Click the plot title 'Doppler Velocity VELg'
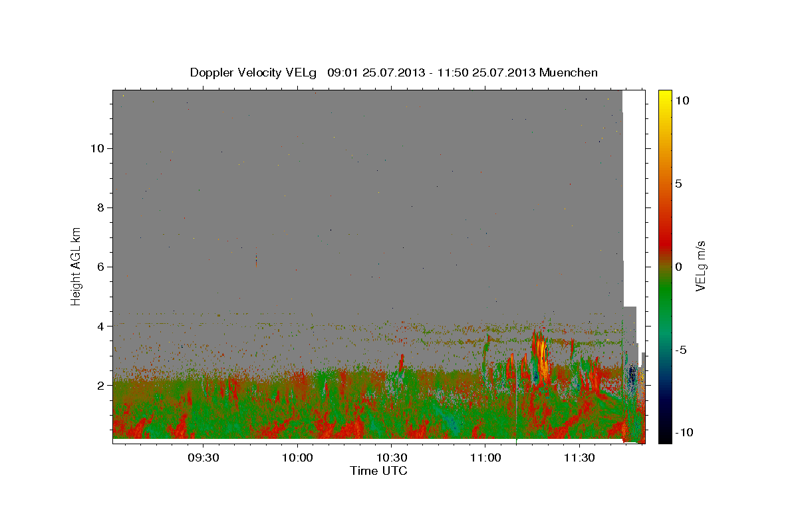This screenshot has height=532, width=798. pyautogui.click(x=254, y=72)
